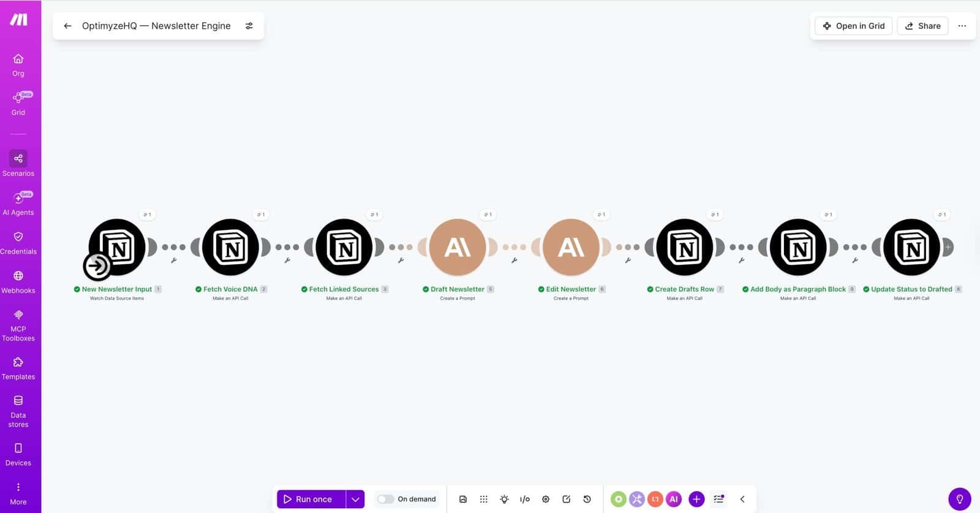
Task: Open scenario inputs and outputs (I/O)
Action: 525,499
